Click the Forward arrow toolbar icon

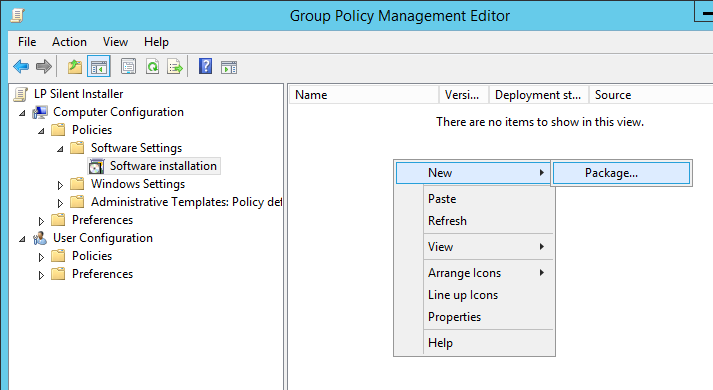[44, 67]
